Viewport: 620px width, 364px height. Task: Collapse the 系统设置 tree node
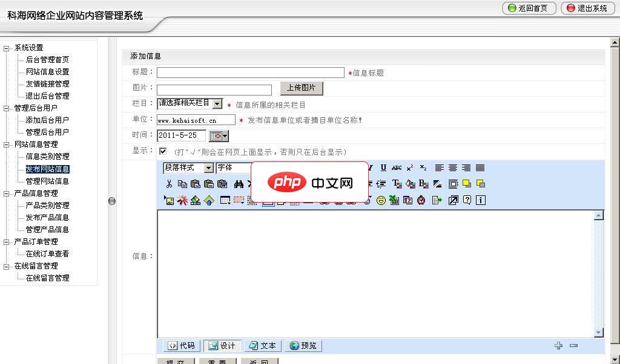(6, 48)
